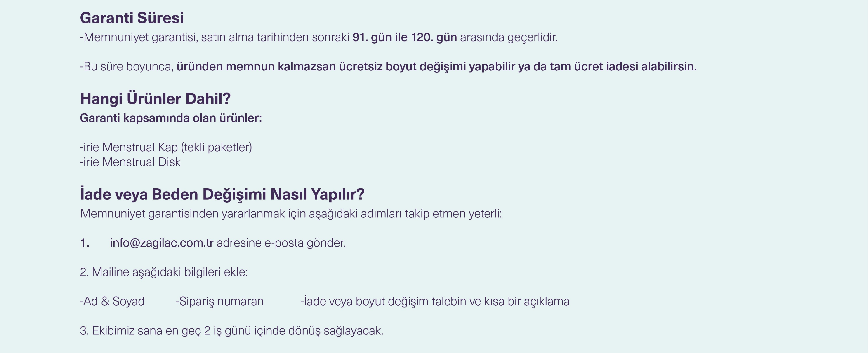
Task: Click the bold ücretsiz boyut değişimi sentence
Action: [x=436, y=66]
